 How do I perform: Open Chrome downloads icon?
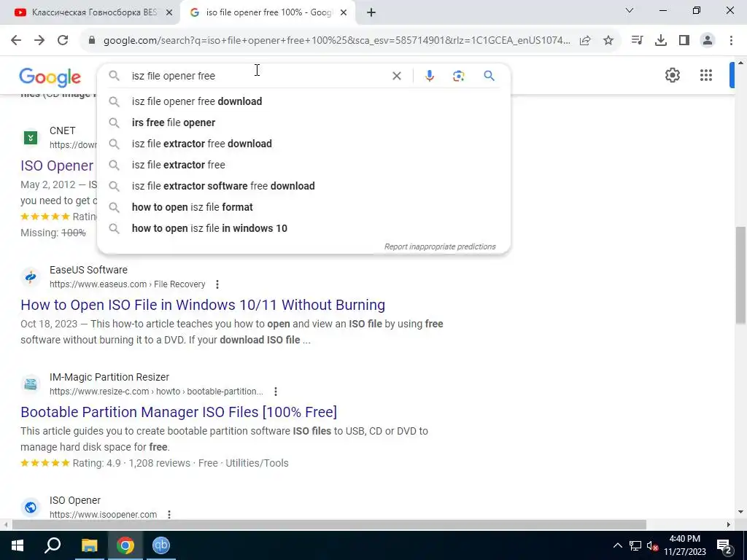pyautogui.click(x=661, y=41)
